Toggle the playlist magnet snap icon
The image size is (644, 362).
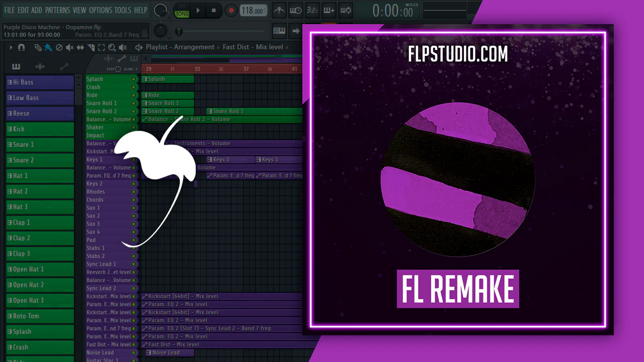click(x=22, y=47)
